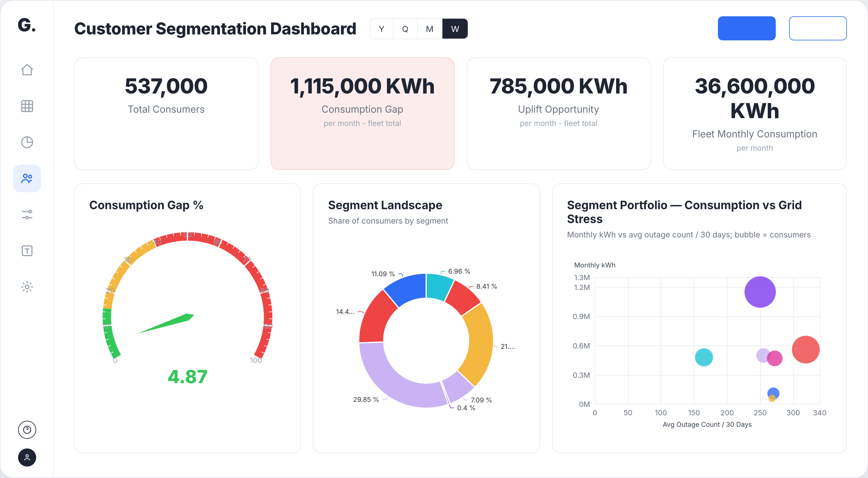Open the settings gear icon in sidebar
Screen dimensions: 868x478
coord(27,287)
